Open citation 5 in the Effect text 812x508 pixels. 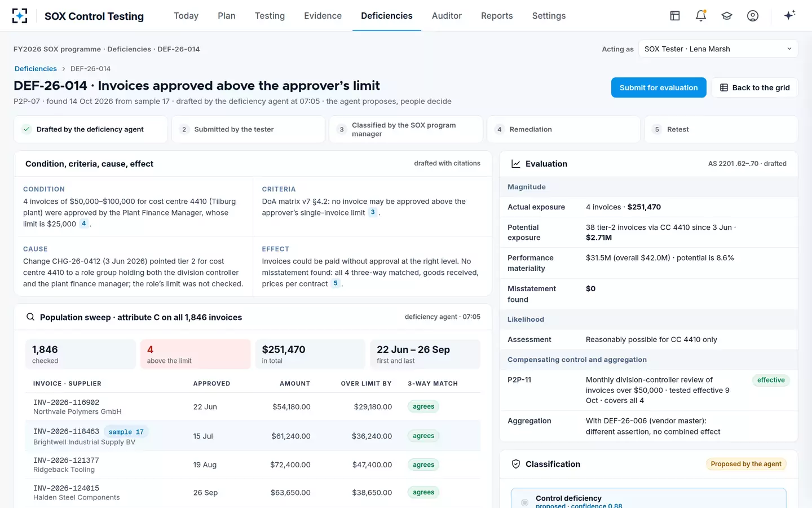[336, 283]
